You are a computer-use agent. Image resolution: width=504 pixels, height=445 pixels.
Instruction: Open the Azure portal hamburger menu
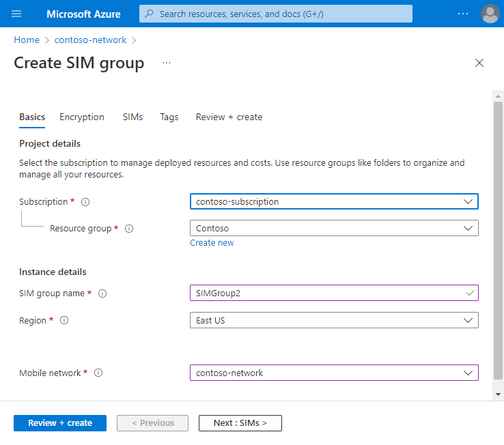click(x=17, y=14)
